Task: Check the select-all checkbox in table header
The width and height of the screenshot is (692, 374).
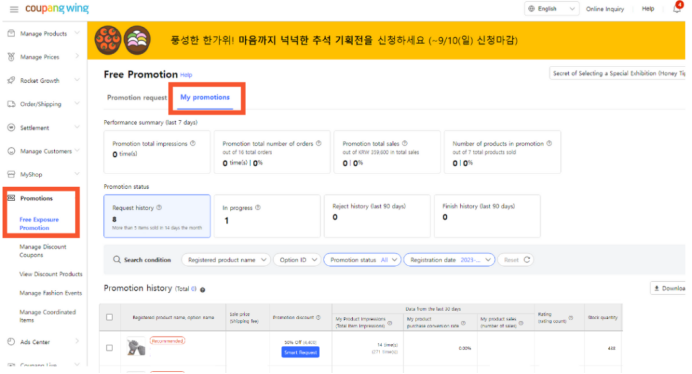Action: pos(109,317)
